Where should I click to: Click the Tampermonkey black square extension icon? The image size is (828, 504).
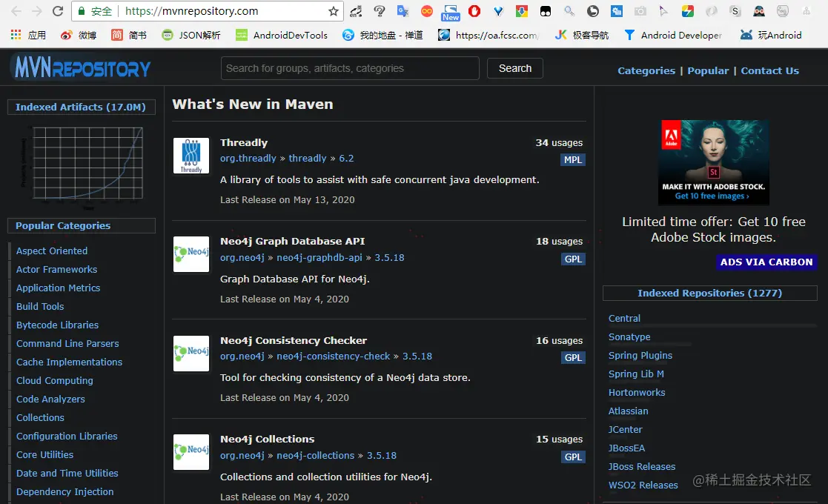pos(546,11)
